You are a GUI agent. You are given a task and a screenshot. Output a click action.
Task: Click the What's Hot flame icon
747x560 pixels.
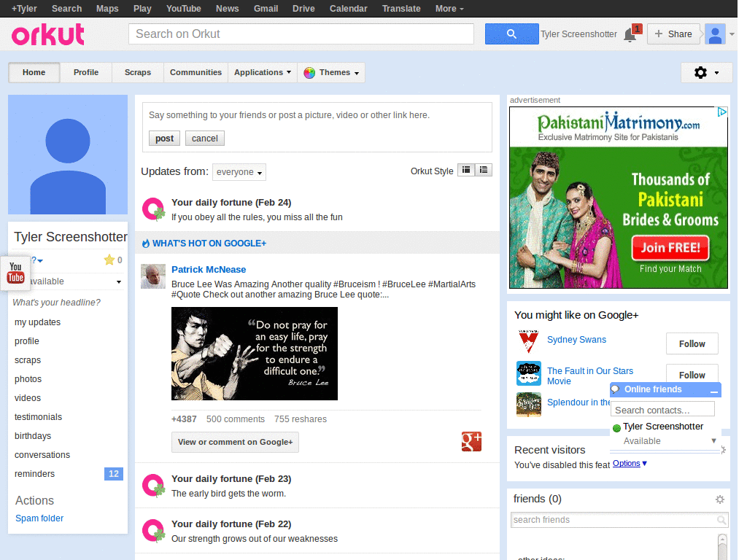[146, 244]
